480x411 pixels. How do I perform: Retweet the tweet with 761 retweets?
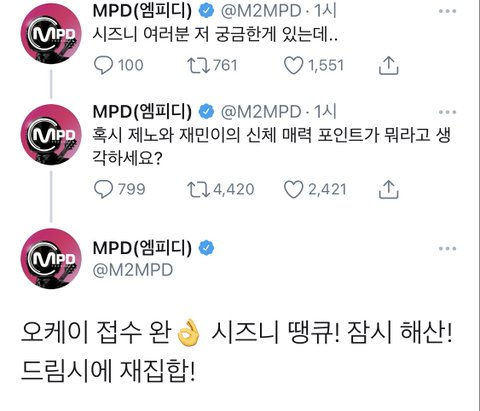[198, 65]
